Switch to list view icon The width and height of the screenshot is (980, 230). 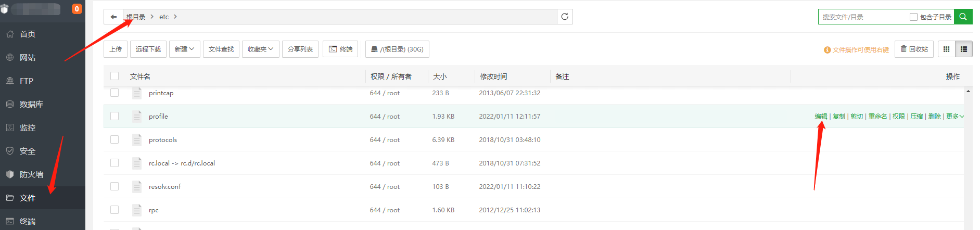[963, 49]
